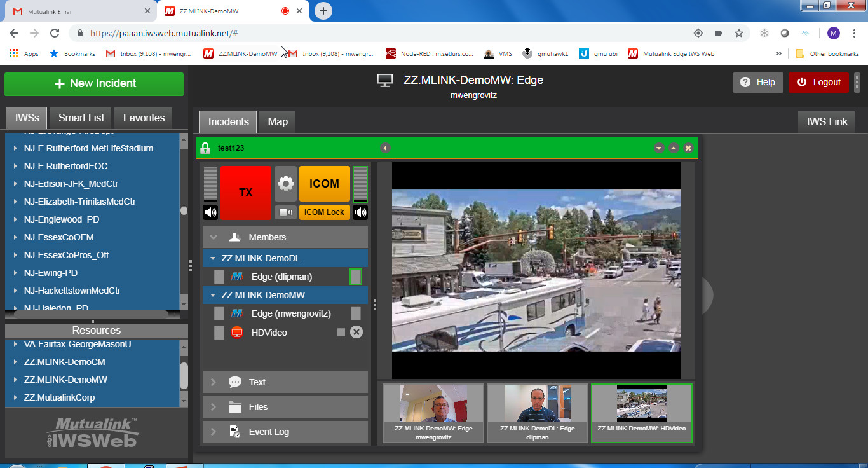
Task: Switch to the Favorites tab
Action: coord(144,118)
